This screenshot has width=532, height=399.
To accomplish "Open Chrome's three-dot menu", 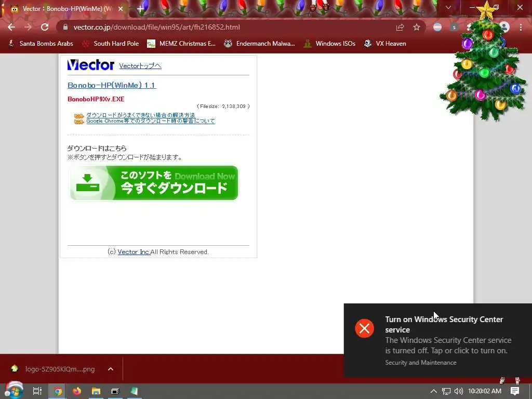I will 521,27.
